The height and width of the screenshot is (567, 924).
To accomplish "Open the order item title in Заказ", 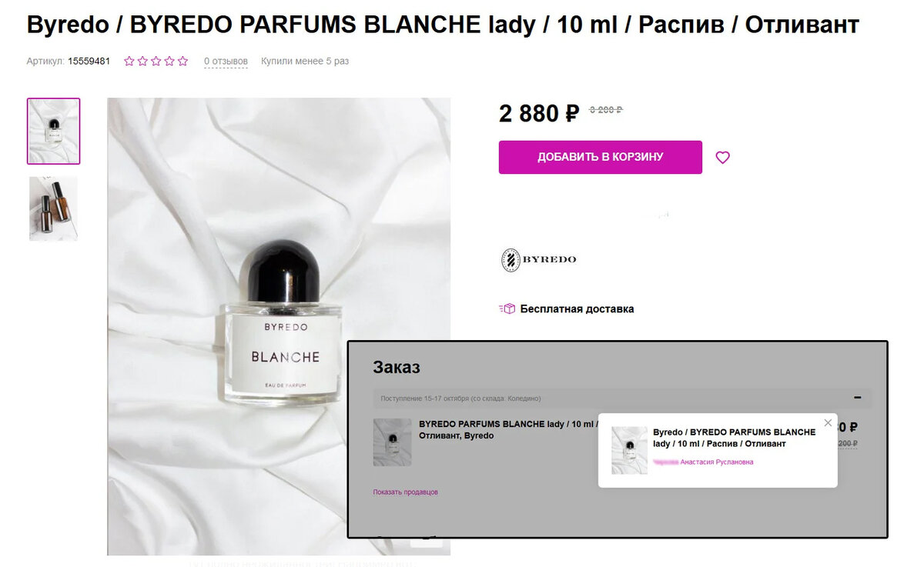I will pyautogui.click(x=508, y=429).
